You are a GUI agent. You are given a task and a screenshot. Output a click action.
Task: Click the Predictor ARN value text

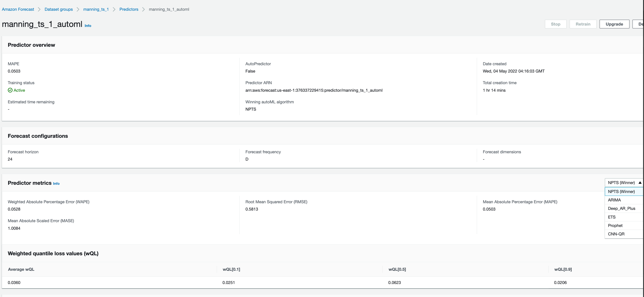314,90
